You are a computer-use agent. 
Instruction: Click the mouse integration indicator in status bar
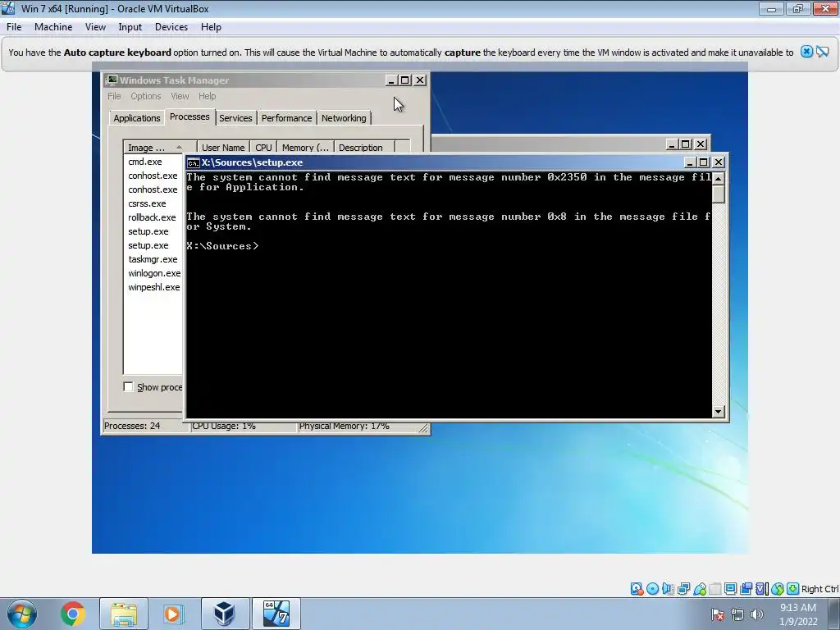pos(778,589)
